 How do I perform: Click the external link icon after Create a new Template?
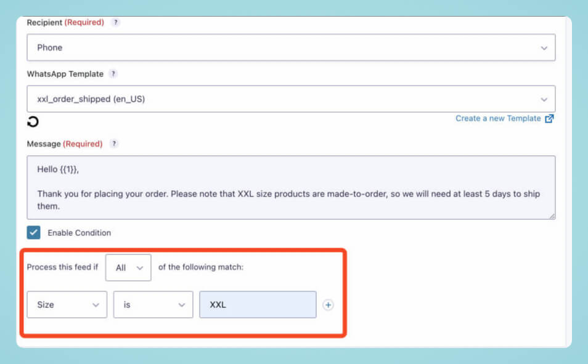coord(549,119)
